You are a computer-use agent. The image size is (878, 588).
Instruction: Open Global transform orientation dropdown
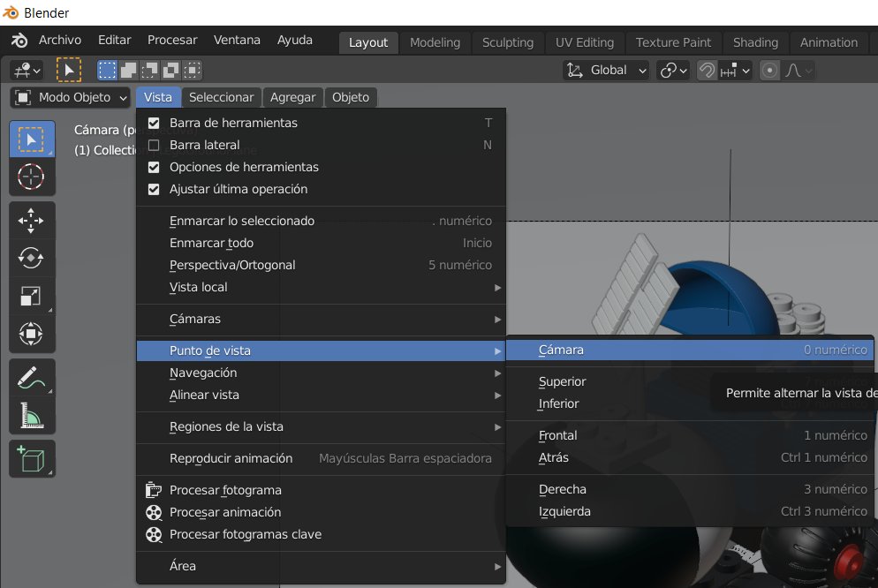tap(606, 71)
